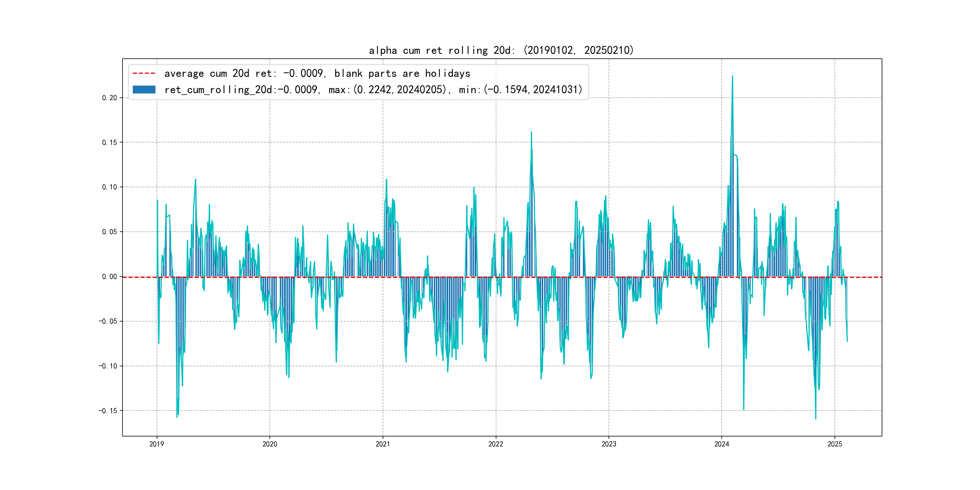Click the 0.15 y-axis tick label
Viewport: 980px width, 490px height.
[109, 143]
